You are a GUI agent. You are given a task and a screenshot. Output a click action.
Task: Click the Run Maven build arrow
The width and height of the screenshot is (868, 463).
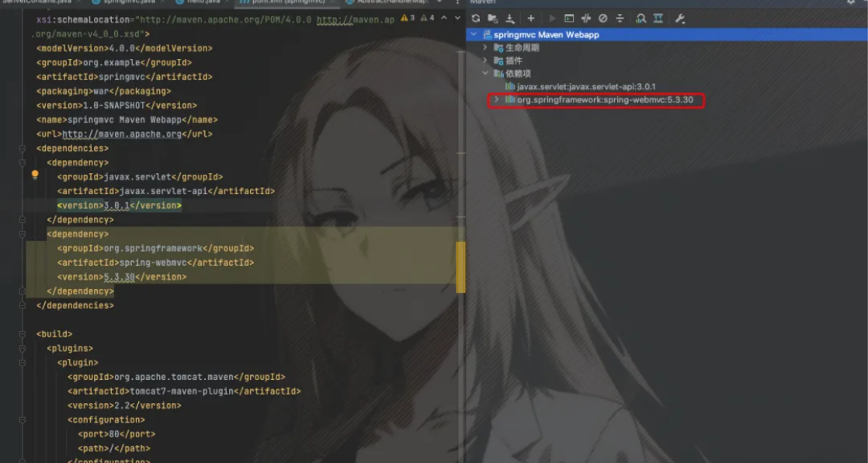point(552,19)
